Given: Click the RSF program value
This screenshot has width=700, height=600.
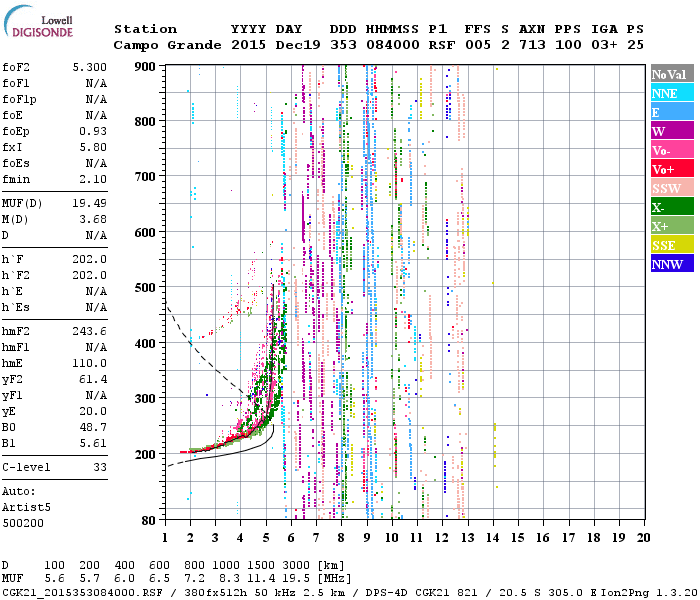Looking at the screenshot, I should coord(442,45).
